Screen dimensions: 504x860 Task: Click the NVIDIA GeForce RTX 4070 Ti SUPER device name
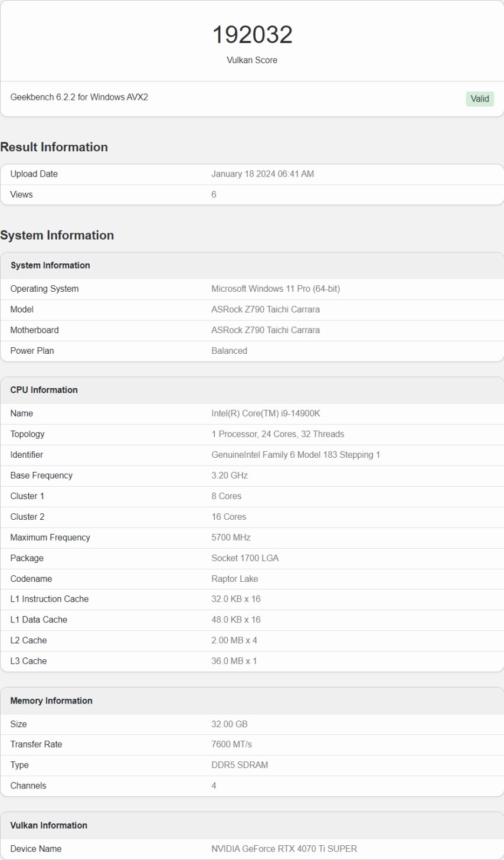point(284,849)
